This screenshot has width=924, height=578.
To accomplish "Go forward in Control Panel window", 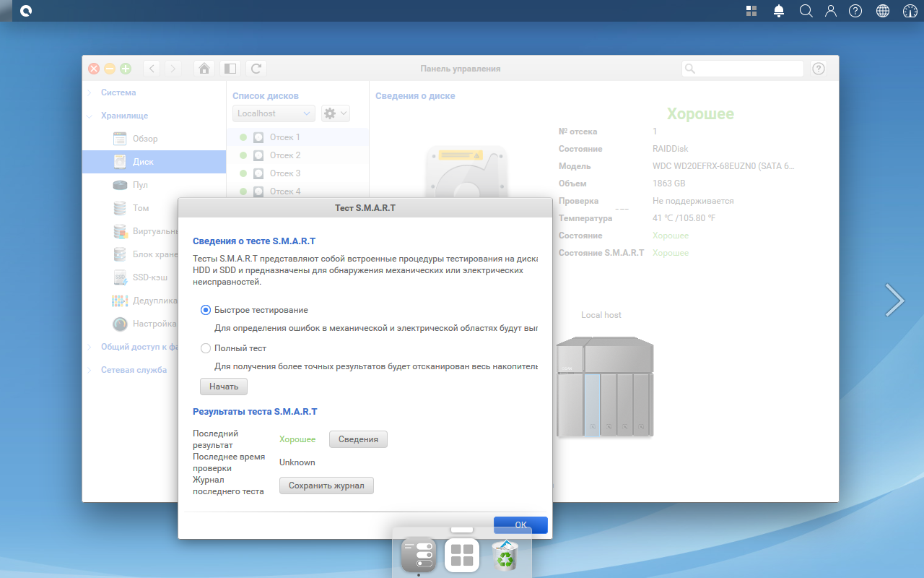I will point(173,69).
